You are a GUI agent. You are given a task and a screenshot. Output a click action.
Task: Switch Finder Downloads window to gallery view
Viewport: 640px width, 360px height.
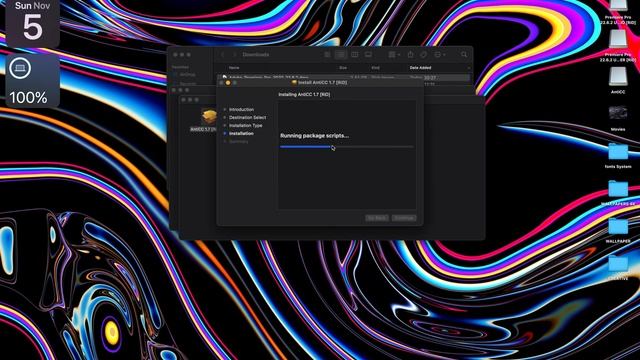[x=368, y=55]
